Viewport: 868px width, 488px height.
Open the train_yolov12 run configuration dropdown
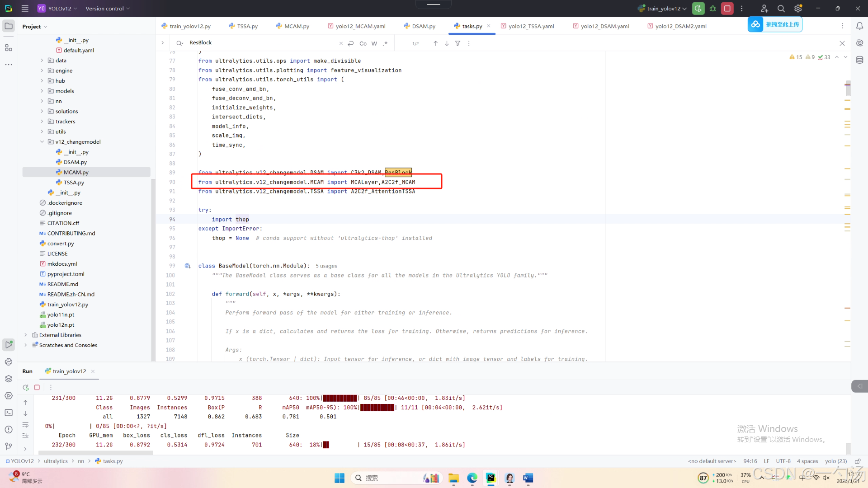tap(663, 9)
